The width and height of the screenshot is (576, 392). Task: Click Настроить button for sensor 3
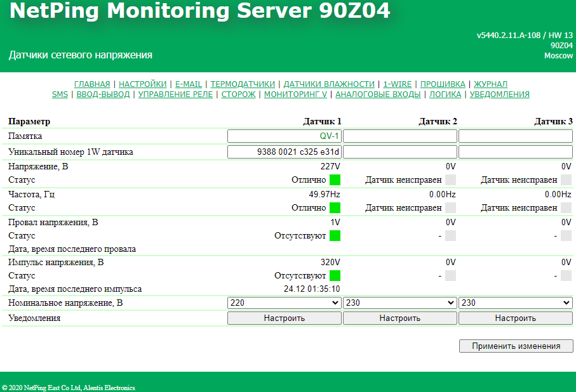pyautogui.click(x=515, y=318)
